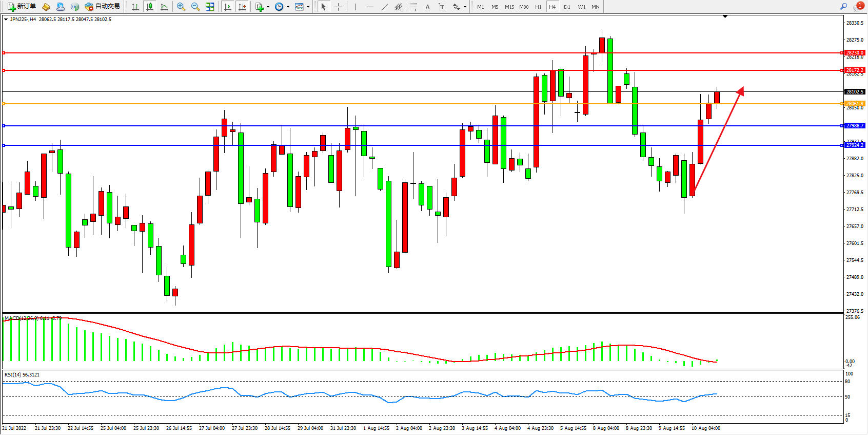This screenshot has width=868, height=435.
Task: Choose the Fibonacci retracement tool
Action: (413, 7)
